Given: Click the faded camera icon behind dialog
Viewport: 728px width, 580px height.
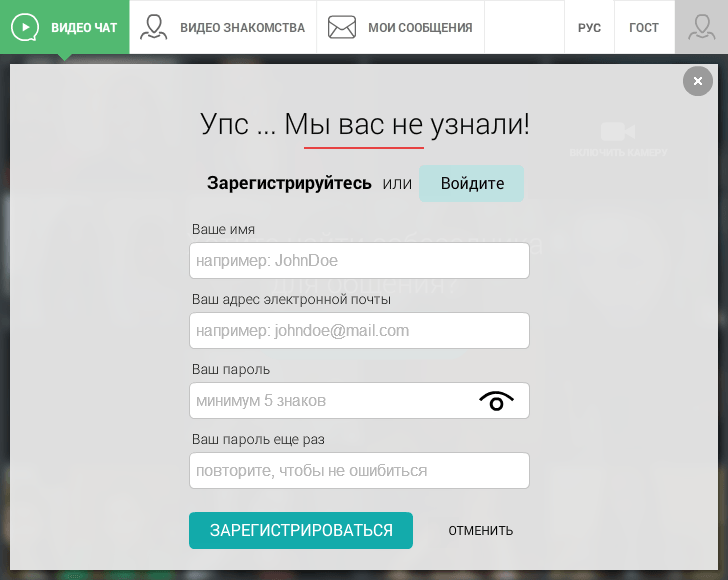Looking at the screenshot, I should click(618, 132).
